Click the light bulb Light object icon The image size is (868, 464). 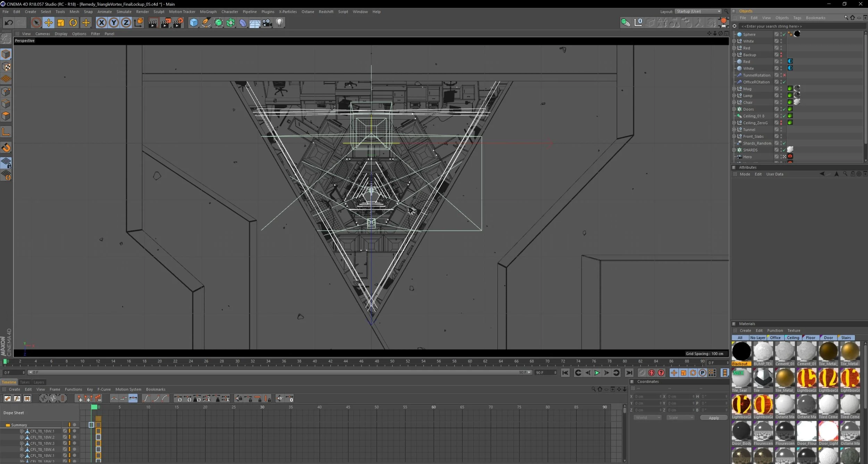(279, 23)
